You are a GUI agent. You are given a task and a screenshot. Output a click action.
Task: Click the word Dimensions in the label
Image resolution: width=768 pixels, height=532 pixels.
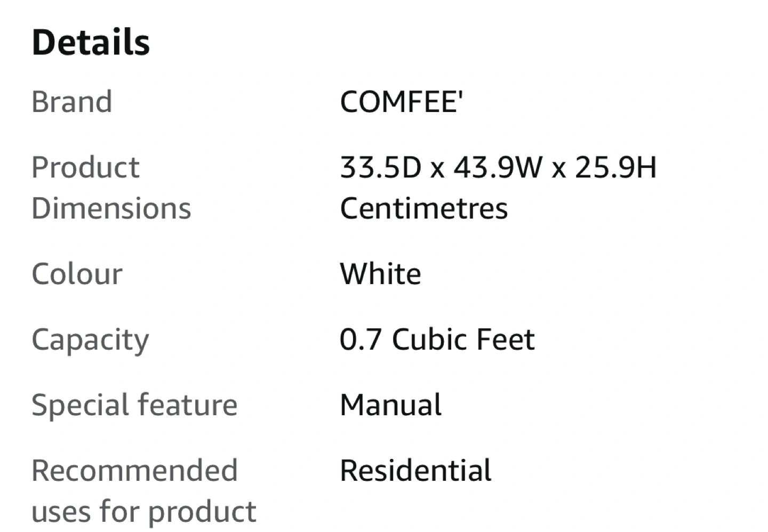pyautogui.click(x=111, y=208)
